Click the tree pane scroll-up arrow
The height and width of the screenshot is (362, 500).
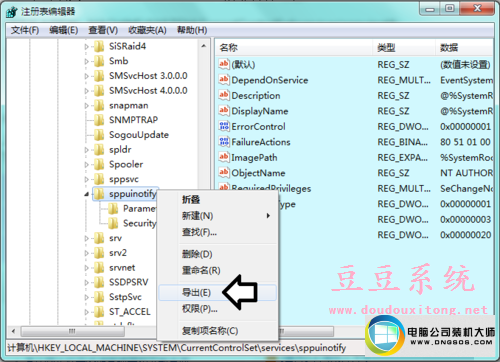tap(204, 46)
